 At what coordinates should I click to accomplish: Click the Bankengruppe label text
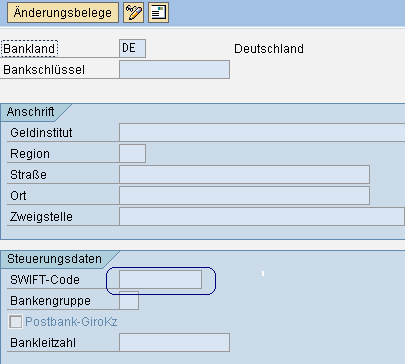[50, 301]
